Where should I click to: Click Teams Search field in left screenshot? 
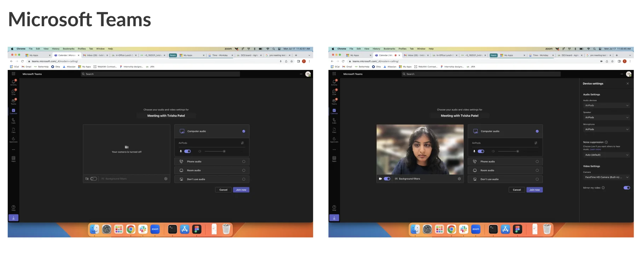click(x=160, y=74)
